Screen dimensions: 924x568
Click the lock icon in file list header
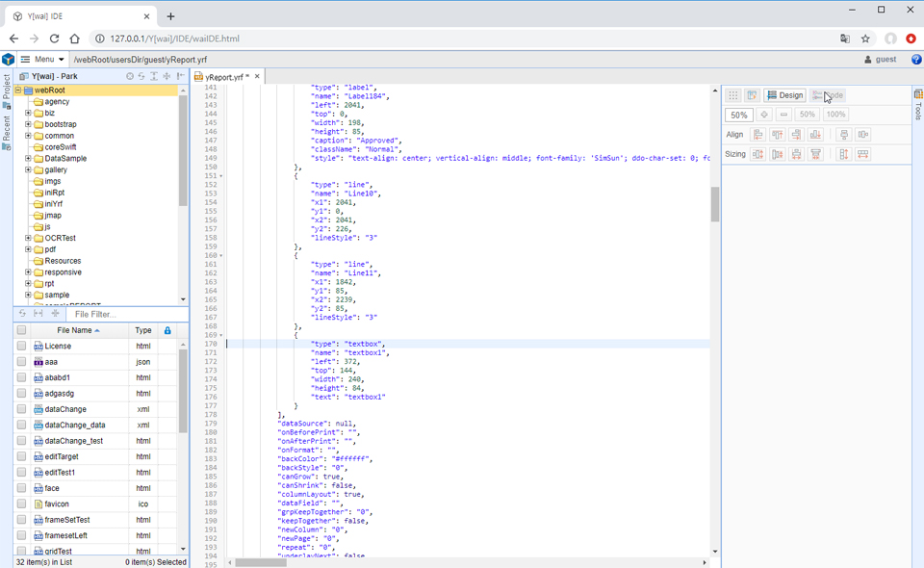tap(167, 330)
